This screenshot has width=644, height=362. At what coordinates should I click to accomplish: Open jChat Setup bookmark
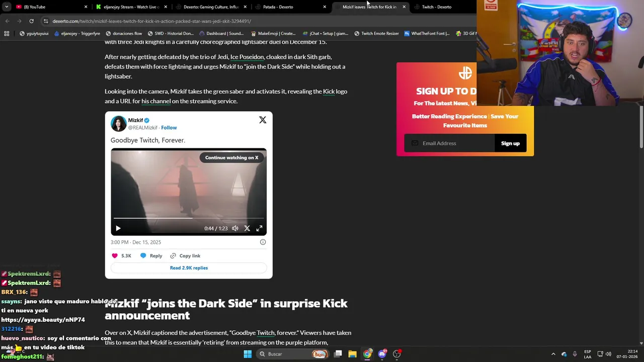click(x=325, y=34)
